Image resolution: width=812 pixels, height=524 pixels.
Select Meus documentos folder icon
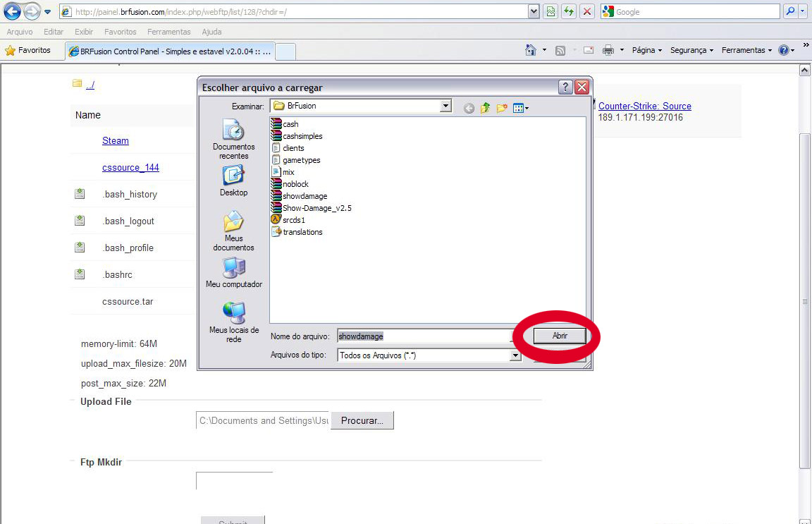[233, 221]
